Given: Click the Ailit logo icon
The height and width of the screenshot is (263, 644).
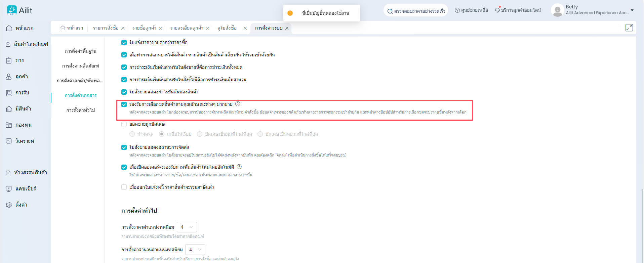Looking at the screenshot, I should click(x=12, y=10).
